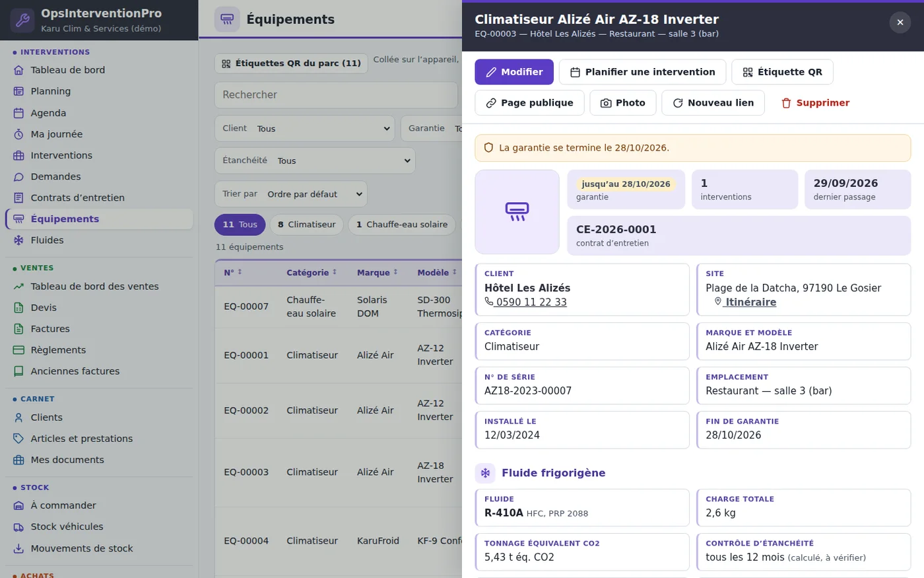
Task: Sort table by Catégorie column
Action: pyautogui.click(x=312, y=273)
